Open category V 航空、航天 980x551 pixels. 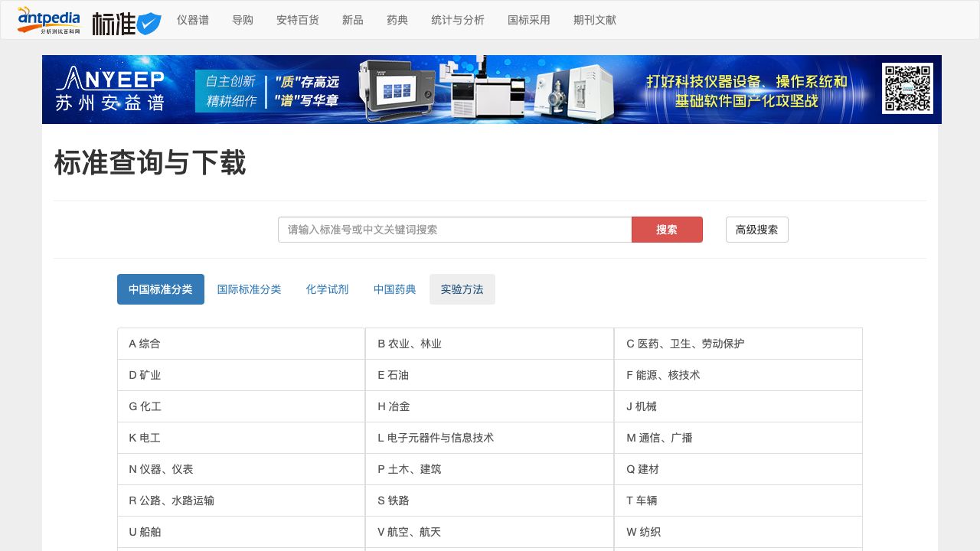(x=410, y=532)
